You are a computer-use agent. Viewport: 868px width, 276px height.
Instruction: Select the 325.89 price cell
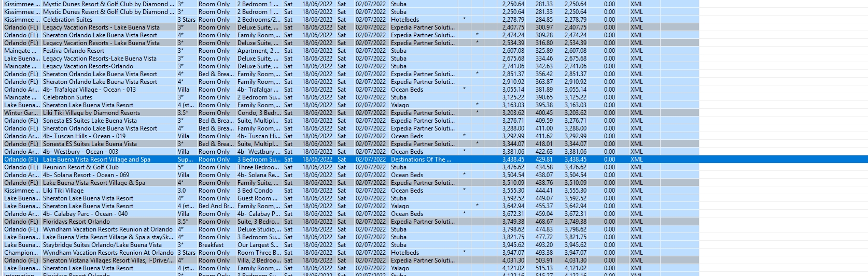pyautogui.click(x=544, y=51)
